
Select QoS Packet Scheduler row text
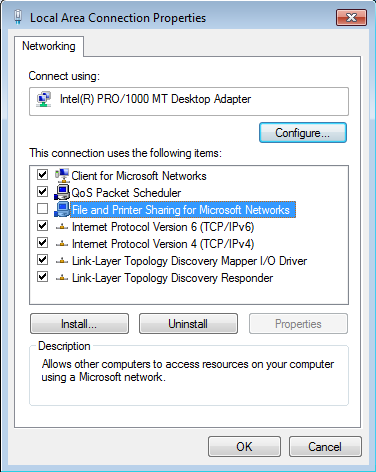[126, 193]
